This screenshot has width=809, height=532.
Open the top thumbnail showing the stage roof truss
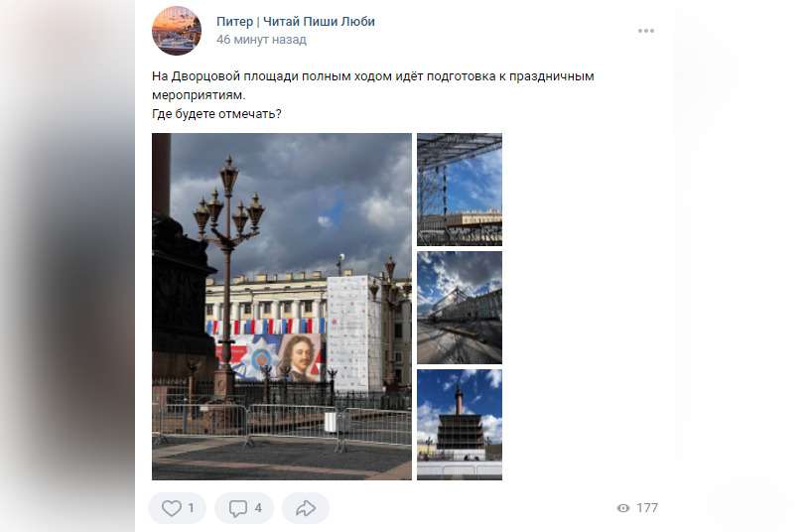(460, 190)
